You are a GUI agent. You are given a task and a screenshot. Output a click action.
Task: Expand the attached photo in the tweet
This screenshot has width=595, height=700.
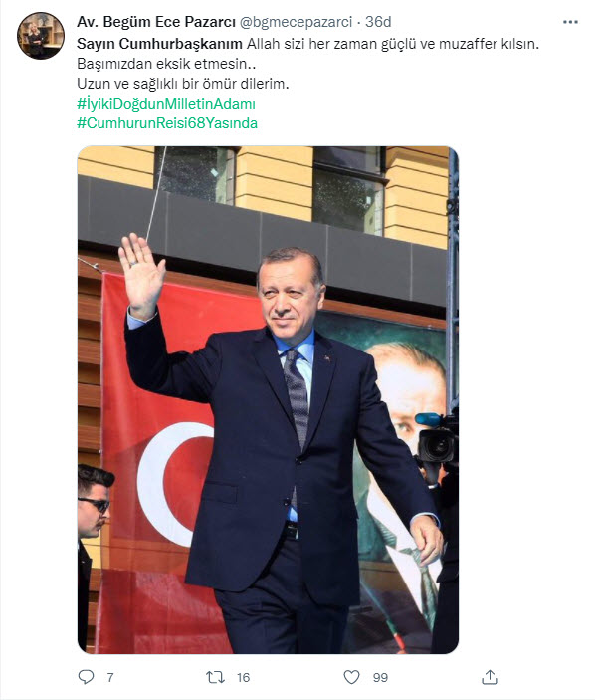268,400
